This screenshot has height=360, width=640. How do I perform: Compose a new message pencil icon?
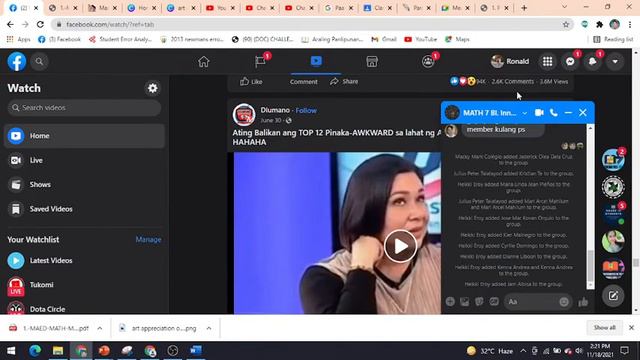tap(613, 296)
